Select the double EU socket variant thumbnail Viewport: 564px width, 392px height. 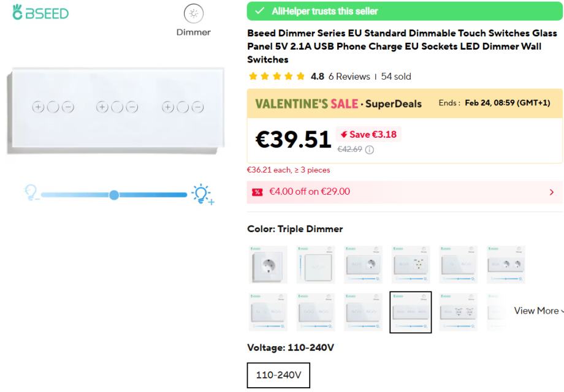(506, 265)
